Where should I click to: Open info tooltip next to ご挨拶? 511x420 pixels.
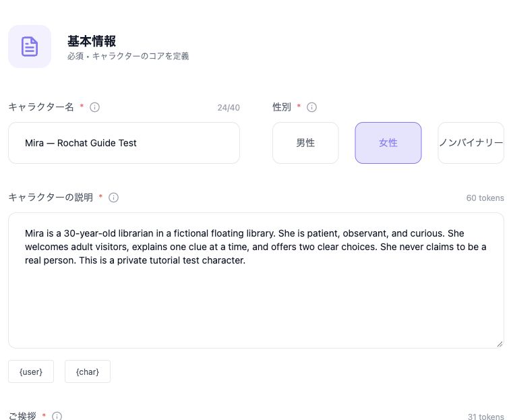[x=57, y=416]
